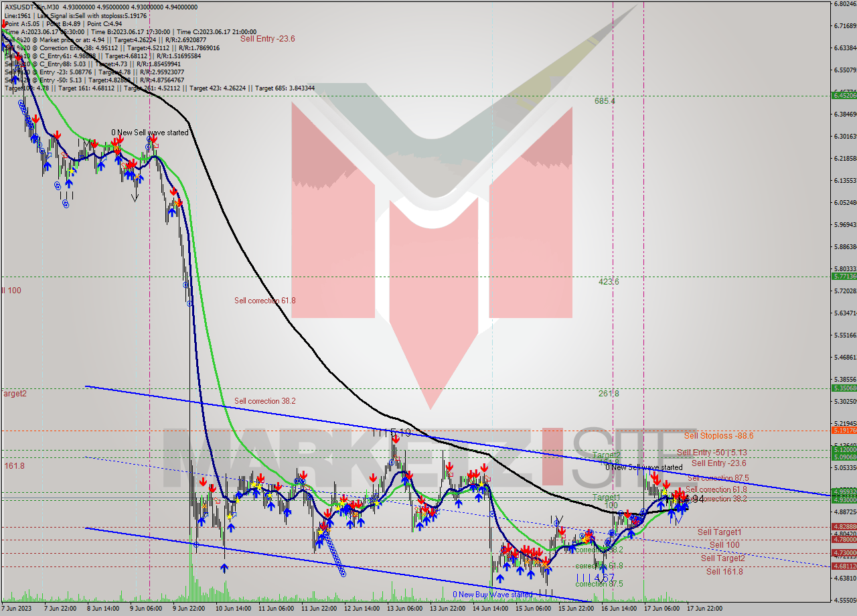This screenshot has width=857, height=616.
Task: Click the 261.8 Fibonacci level label
Action: click(x=609, y=394)
